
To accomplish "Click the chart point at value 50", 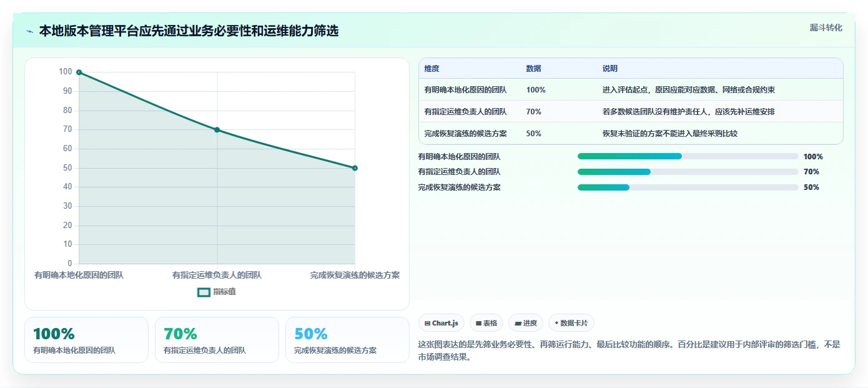I will tap(355, 168).
